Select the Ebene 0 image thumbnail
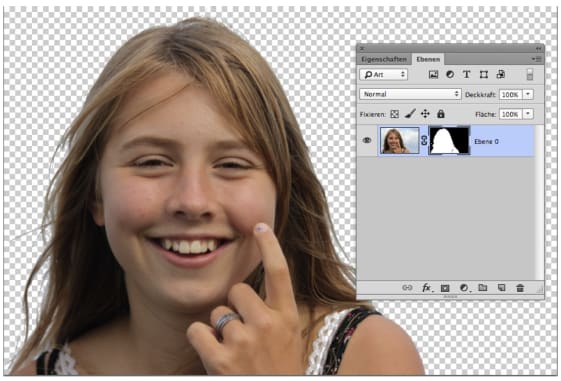 coord(399,141)
